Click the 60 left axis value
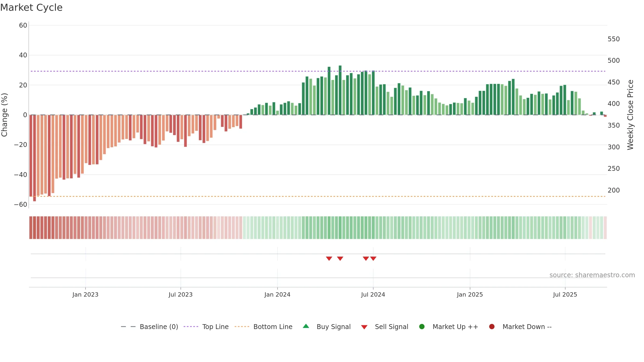This screenshot has width=644, height=362. point(23,25)
